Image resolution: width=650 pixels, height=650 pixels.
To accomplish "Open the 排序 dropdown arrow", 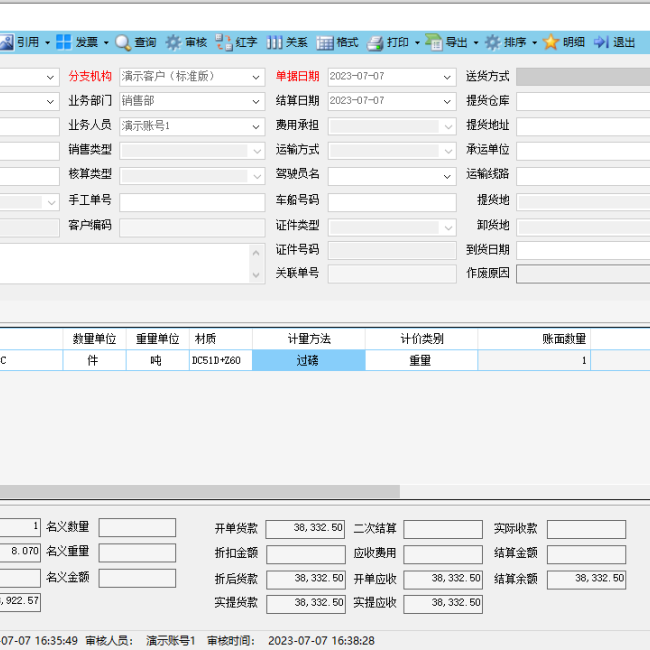I will click(535, 43).
